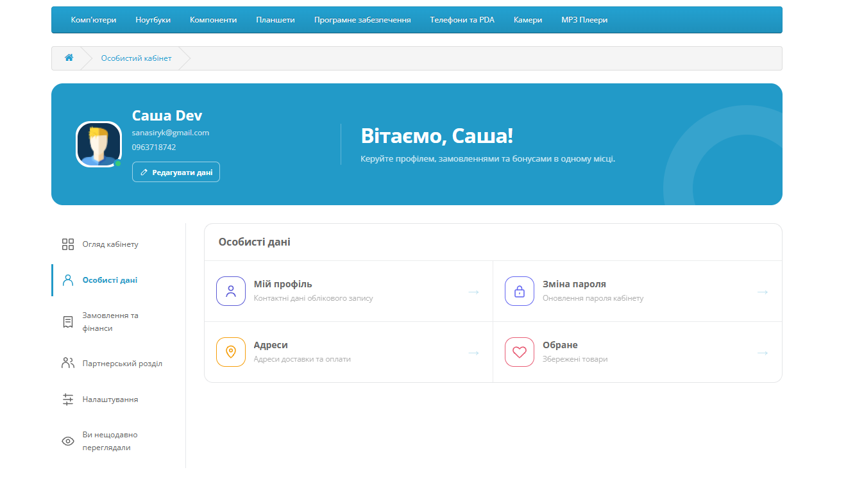Click the arrow on Обране card
The image size is (864, 504).
pyautogui.click(x=763, y=353)
